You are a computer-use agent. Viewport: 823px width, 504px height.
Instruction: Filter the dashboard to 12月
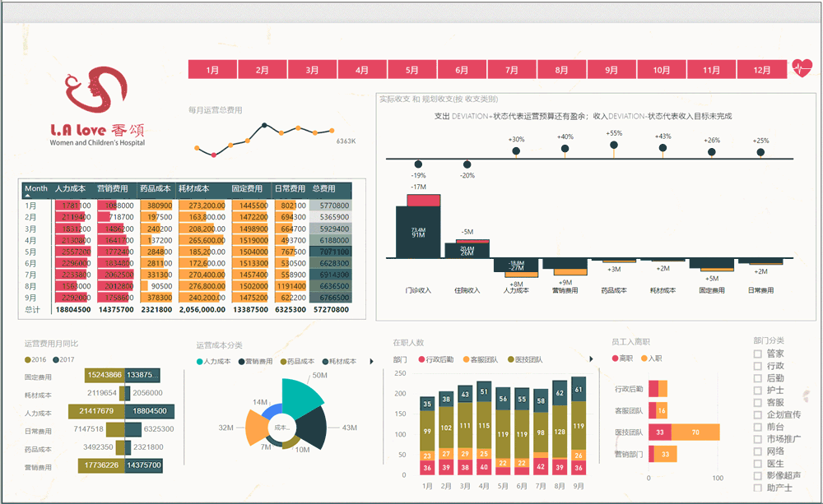coord(762,69)
